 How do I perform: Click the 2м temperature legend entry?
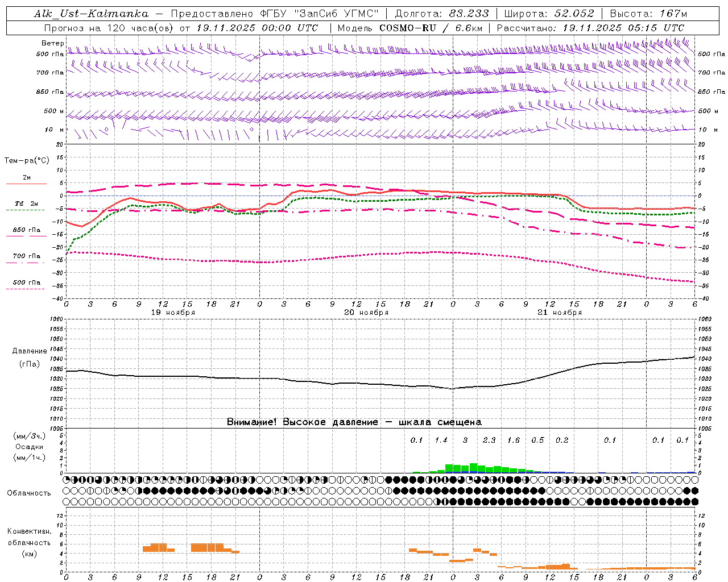(x=27, y=177)
